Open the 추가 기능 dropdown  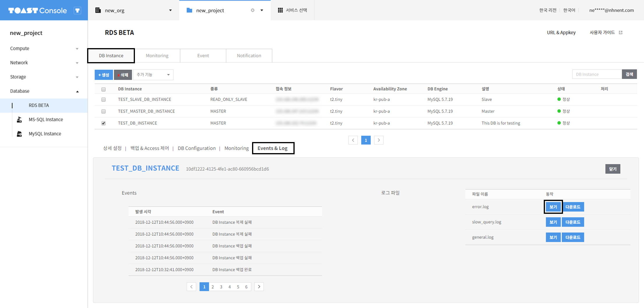(153, 75)
